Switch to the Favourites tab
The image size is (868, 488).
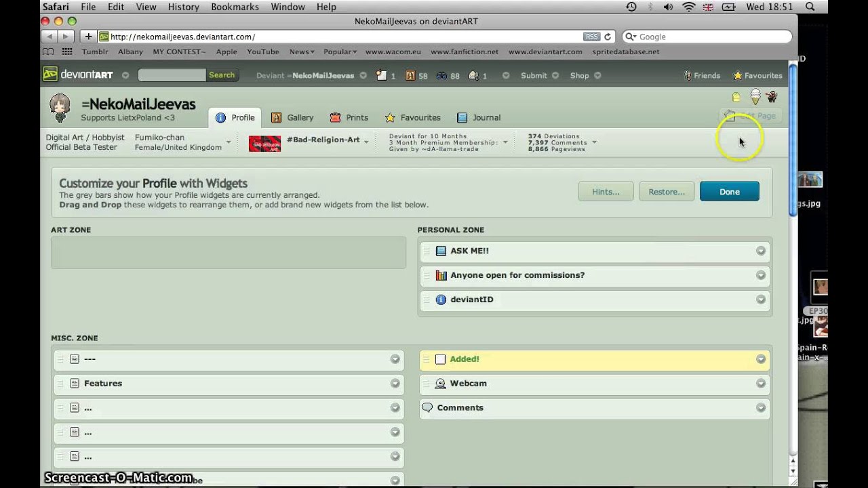coord(413,117)
